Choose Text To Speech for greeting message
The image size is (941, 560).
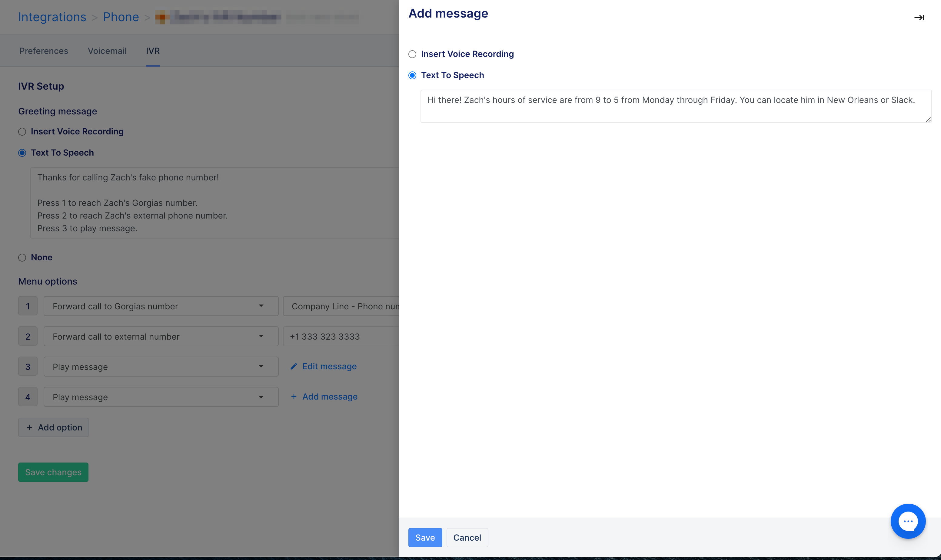click(x=22, y=153)
